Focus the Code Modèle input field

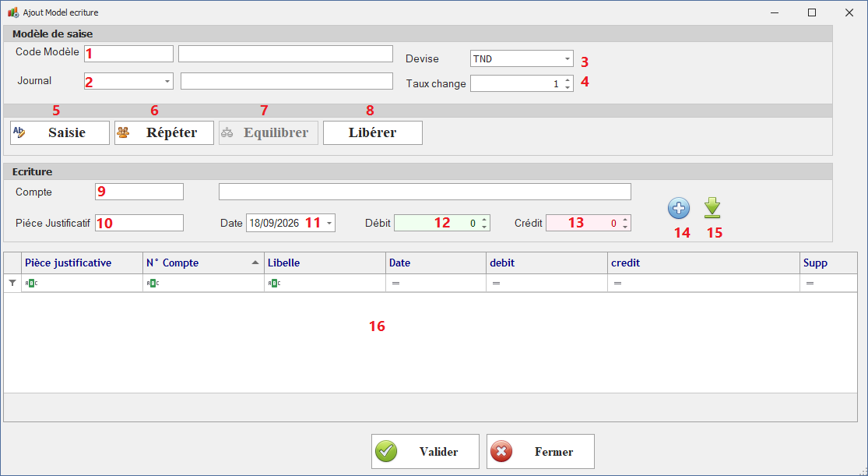(128, 54)
